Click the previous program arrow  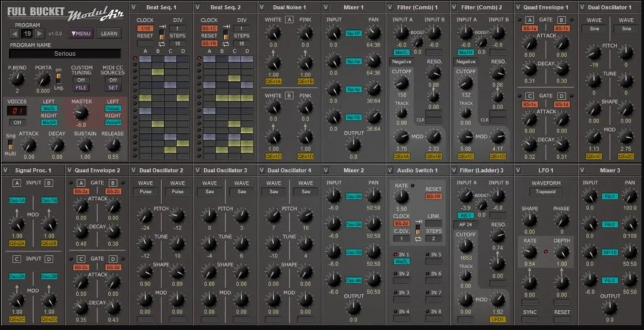(x=14, y=33)
